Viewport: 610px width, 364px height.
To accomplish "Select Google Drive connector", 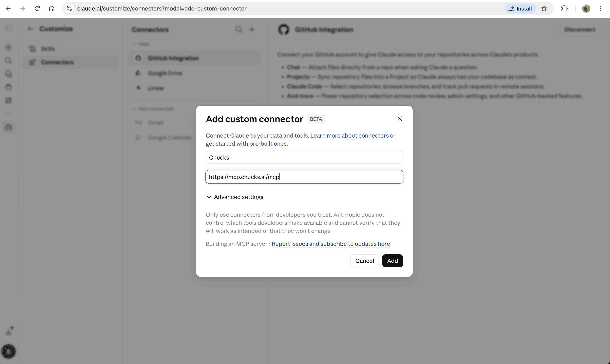I will point(195,73).
